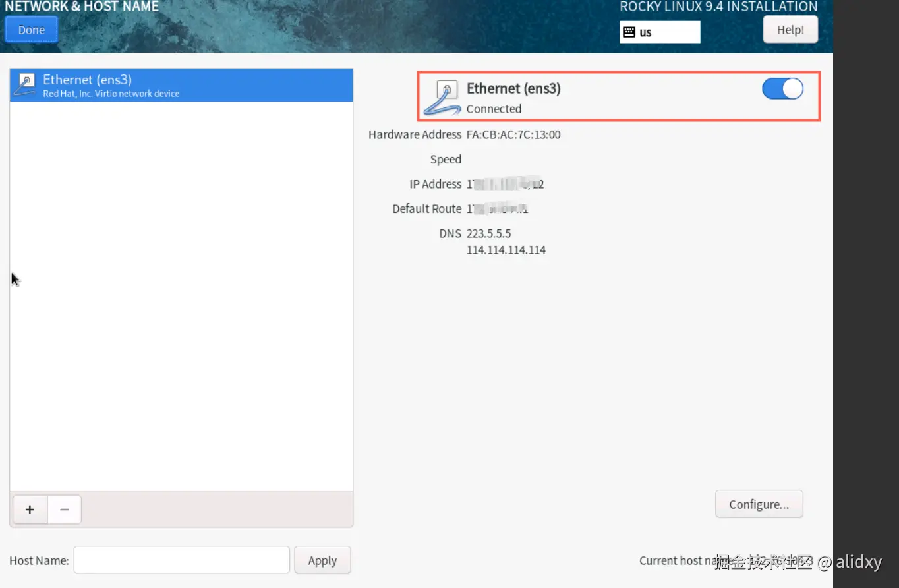
Task: Remove the selected device with the minus button
Action: click(64, 510)
